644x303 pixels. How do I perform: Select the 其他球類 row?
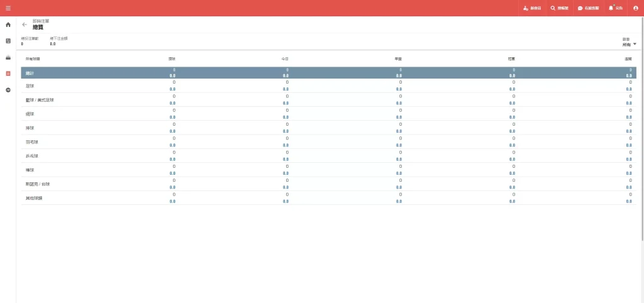[x=34, y=198]
